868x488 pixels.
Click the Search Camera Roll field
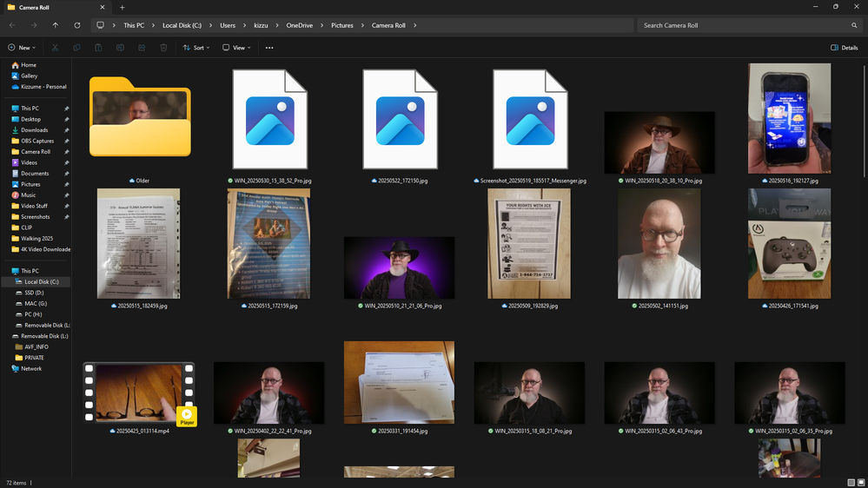pos(747,25)
